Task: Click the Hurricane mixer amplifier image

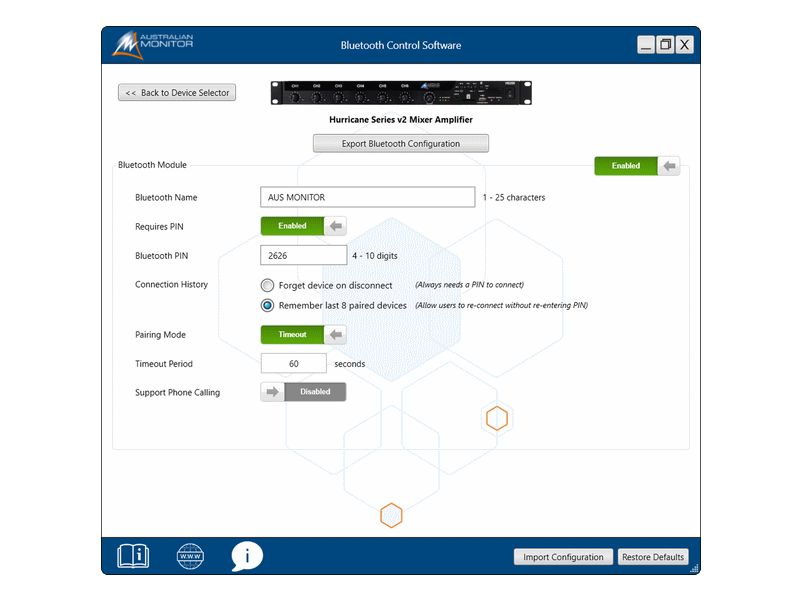Action: click(x=401, y=93)
